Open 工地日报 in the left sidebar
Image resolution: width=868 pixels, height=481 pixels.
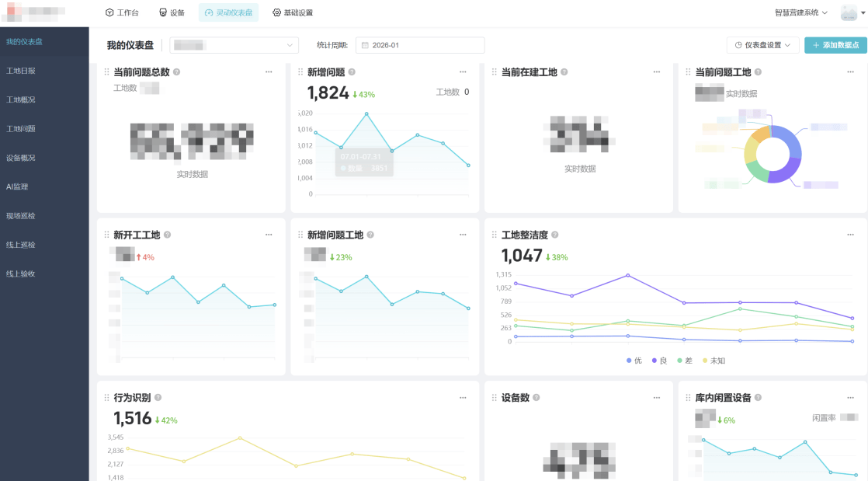pos(21,71)
